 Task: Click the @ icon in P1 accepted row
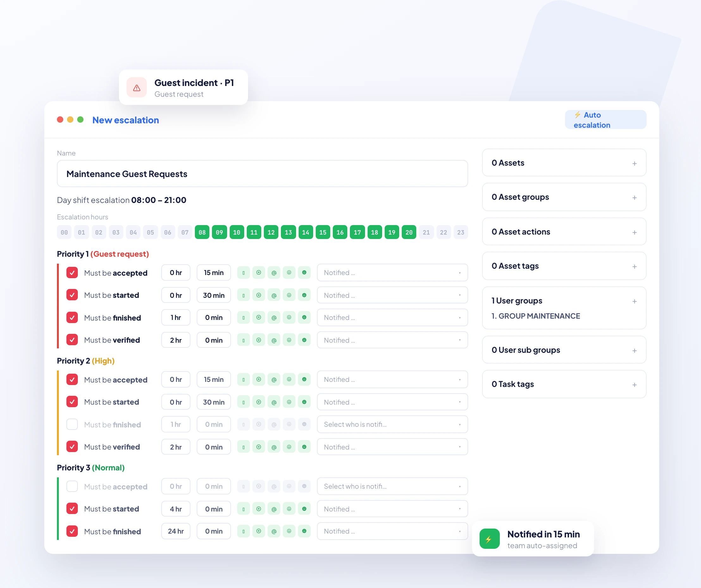tap(274, 273)
